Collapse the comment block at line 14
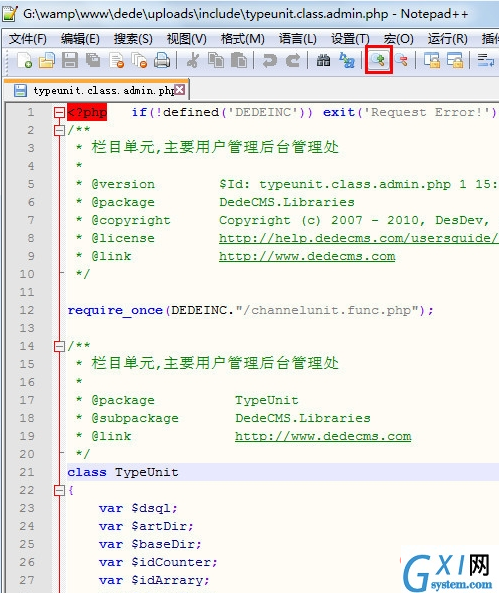The width and height of the screenshot is (499, 593). tap(59, 346)
